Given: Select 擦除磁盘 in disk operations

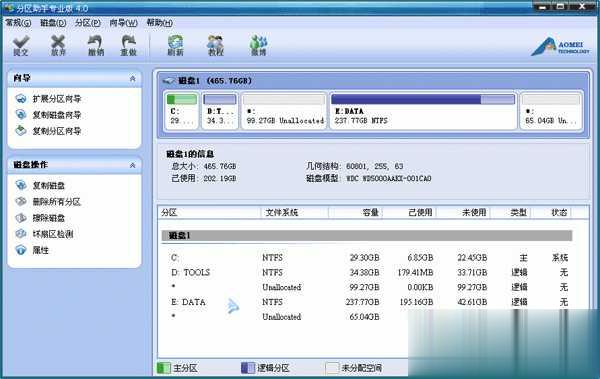Looking at the screenshot, I should pos(49,218).
